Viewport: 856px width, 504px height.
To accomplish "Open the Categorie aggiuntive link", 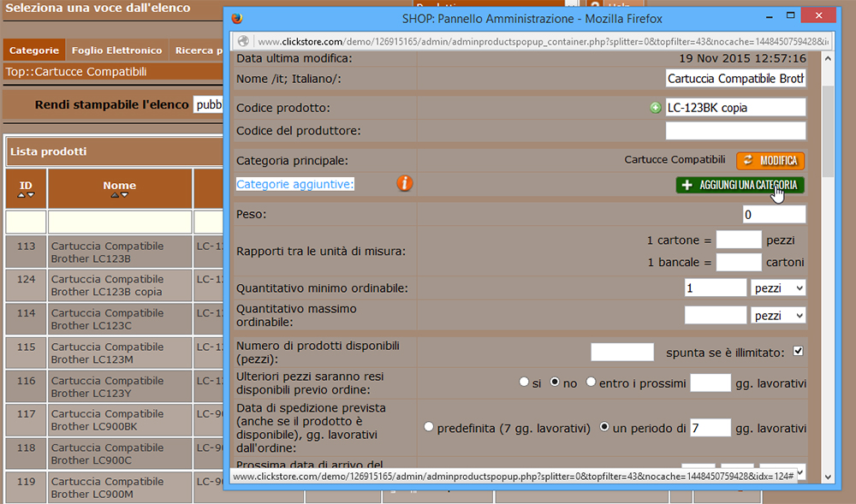I will click(x=294, y=184).
